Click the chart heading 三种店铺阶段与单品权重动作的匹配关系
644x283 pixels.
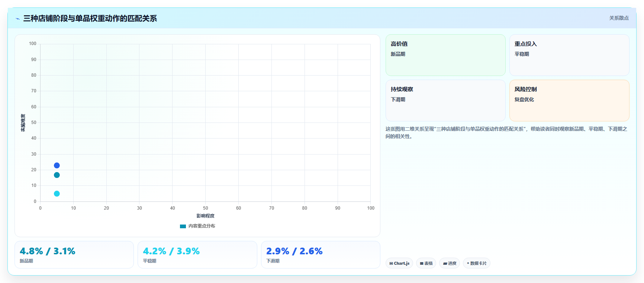click(90, 19)
